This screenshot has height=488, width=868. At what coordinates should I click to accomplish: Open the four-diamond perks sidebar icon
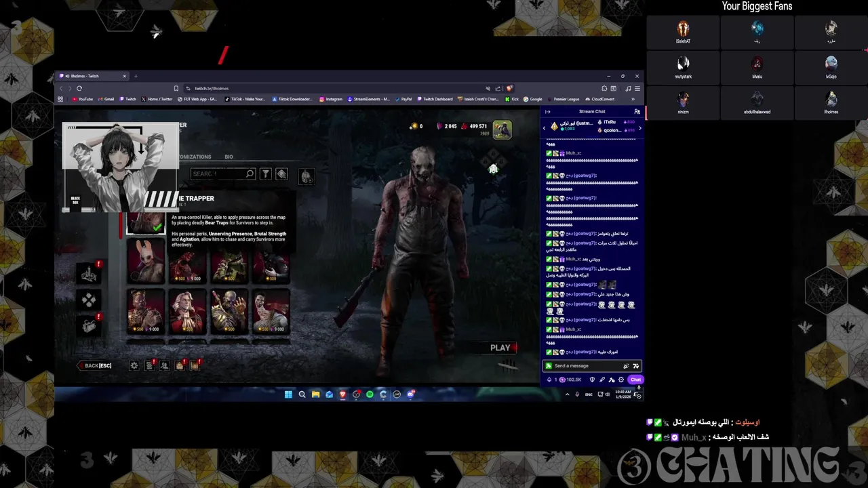[x=88, y=300]
